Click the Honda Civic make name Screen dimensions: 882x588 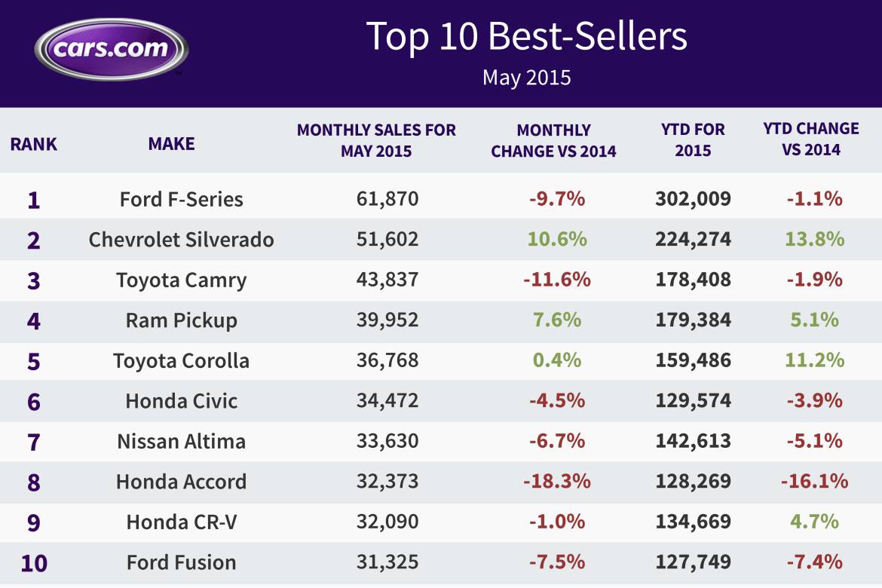click(x=181, y=401)
